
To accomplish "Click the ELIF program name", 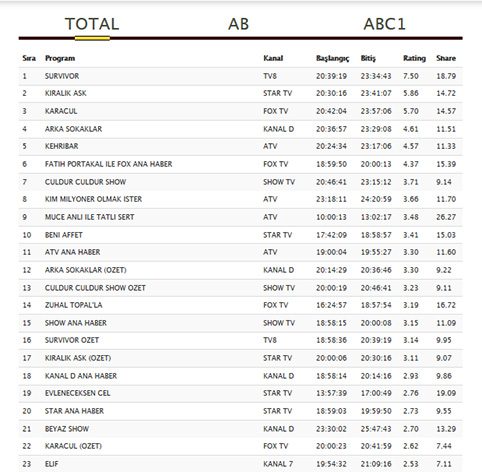I will pos(52,464).
